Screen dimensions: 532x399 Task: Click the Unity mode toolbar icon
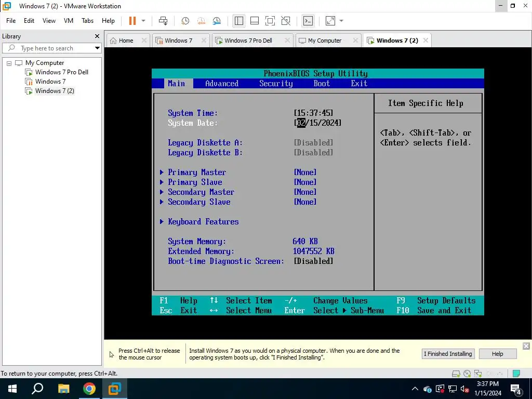pyautogui.click(x=286, y=21)
